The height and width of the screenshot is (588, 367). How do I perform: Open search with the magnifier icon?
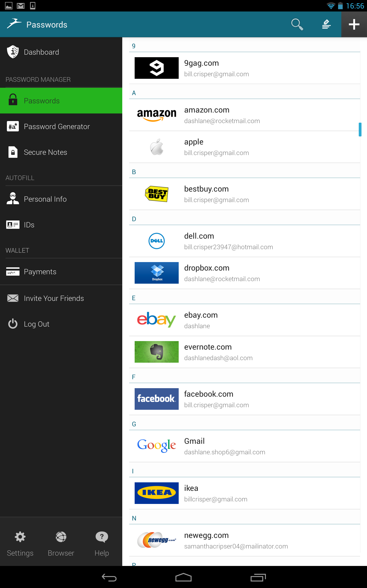[297, 24]
